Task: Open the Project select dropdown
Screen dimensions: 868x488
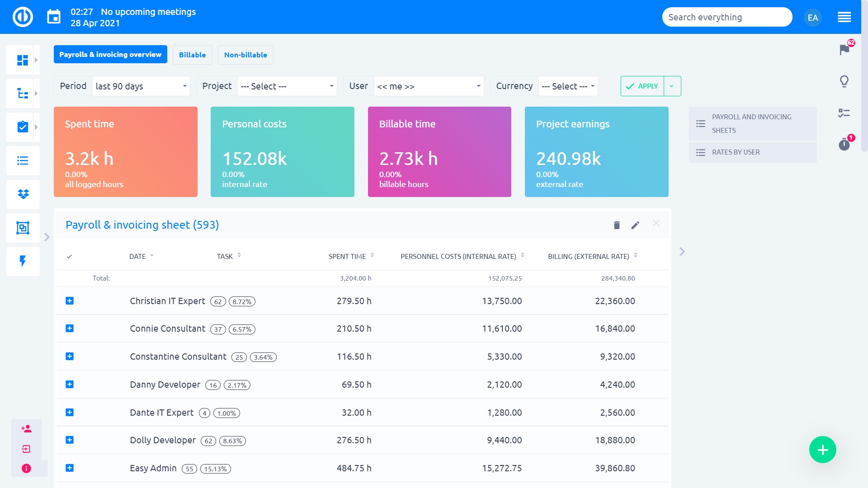Action: tap(287, 86)
